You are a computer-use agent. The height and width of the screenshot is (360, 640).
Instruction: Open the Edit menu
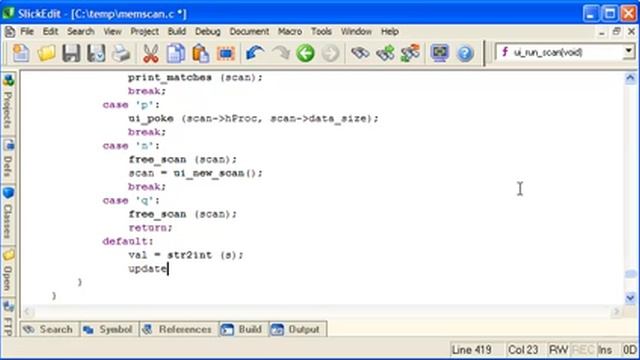pyautogui.click(x=51, y=31)
